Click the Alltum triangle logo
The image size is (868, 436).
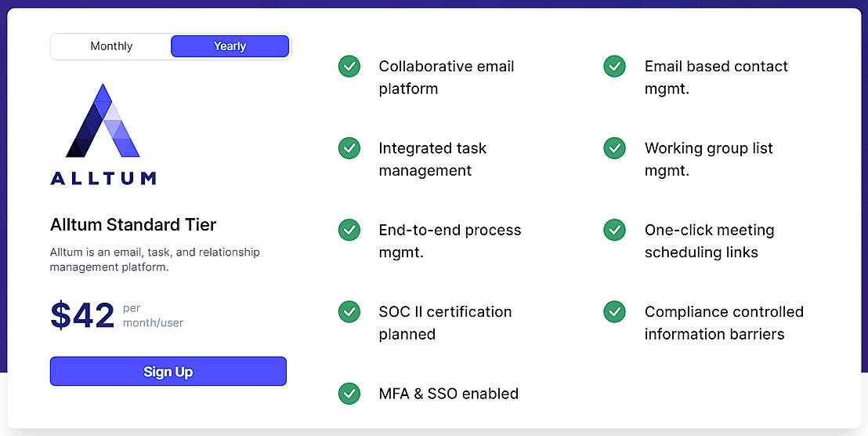click(x=103, y=120)
